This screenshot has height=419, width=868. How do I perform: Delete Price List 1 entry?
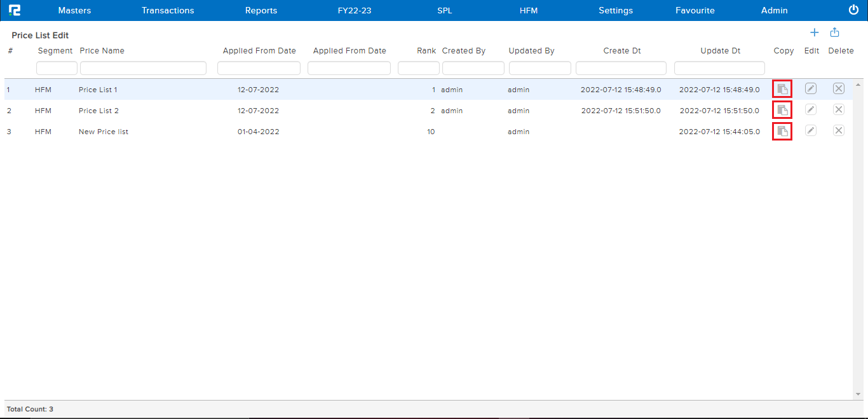pyautogui.click(x=839, y=89)
